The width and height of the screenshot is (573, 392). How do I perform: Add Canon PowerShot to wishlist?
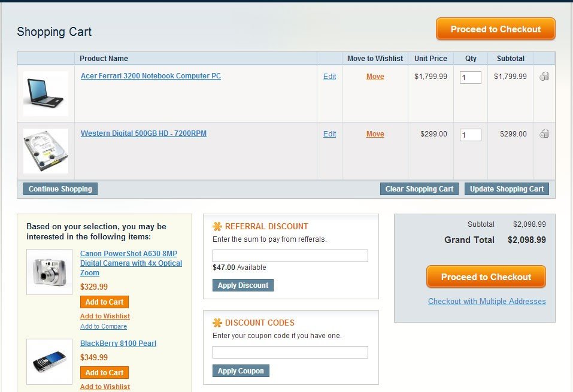pos(105,316)
